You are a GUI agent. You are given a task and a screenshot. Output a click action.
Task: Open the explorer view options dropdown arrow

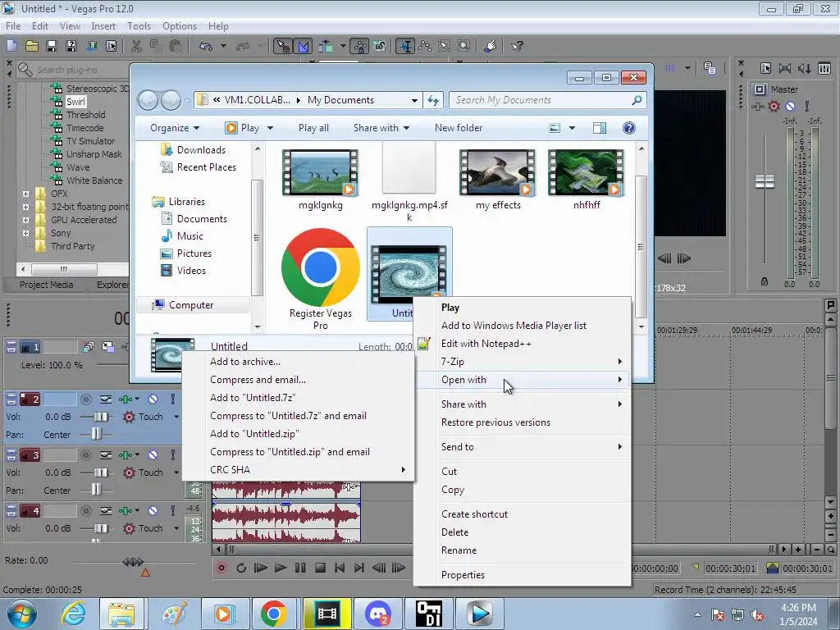[572, 127]
